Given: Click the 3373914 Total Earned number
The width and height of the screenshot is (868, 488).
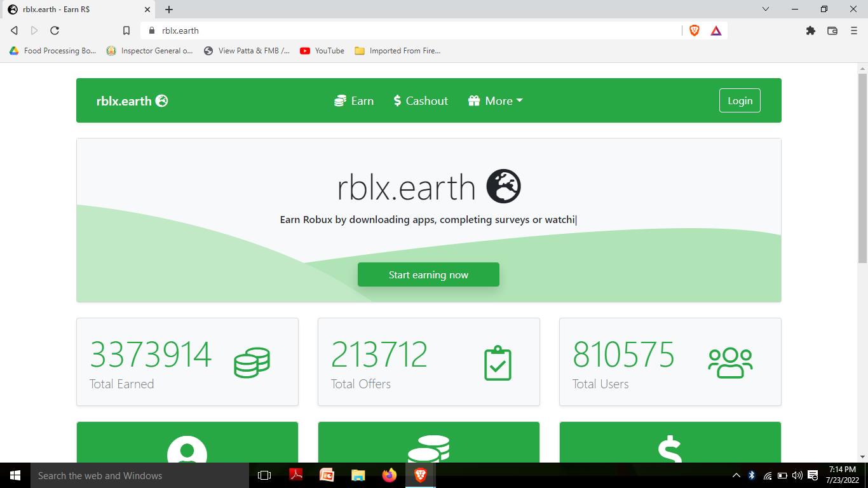Looking at the screenshot, I should pos(151,355).
